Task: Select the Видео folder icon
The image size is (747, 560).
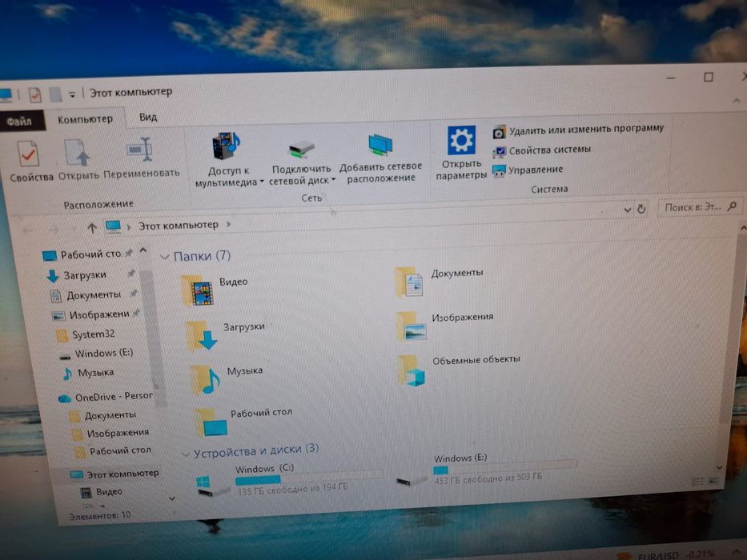Action: click(x=198, y=290)
